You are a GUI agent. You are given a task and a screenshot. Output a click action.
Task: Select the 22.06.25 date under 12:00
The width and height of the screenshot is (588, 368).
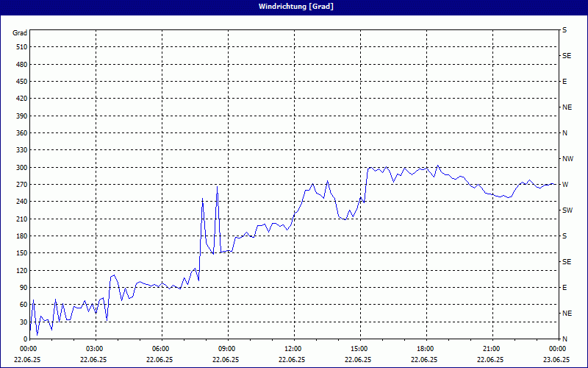(292, 359)
